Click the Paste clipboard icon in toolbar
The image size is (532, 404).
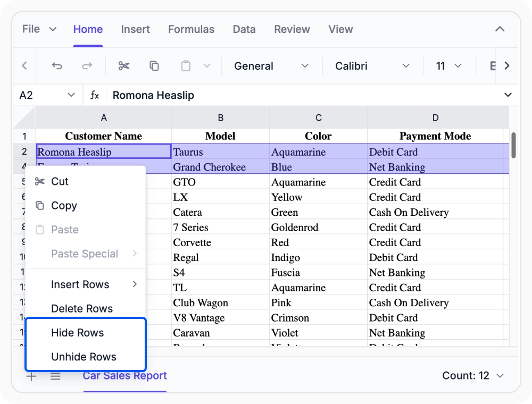click(x=186, y=66)
